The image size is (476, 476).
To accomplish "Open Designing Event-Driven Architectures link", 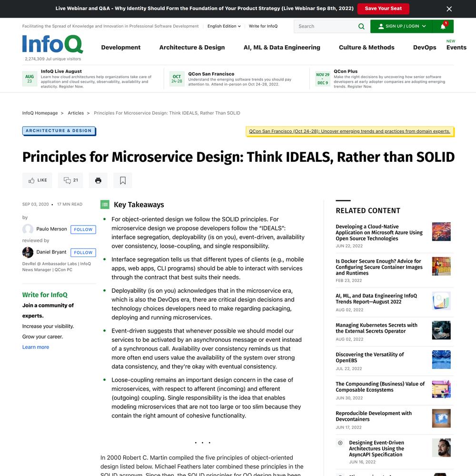I will [377, 449].
